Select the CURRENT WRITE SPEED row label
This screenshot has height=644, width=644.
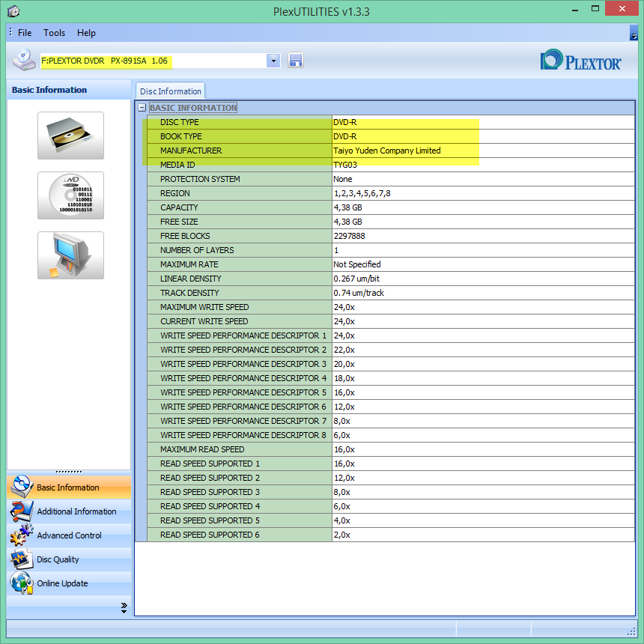point(204,321)
